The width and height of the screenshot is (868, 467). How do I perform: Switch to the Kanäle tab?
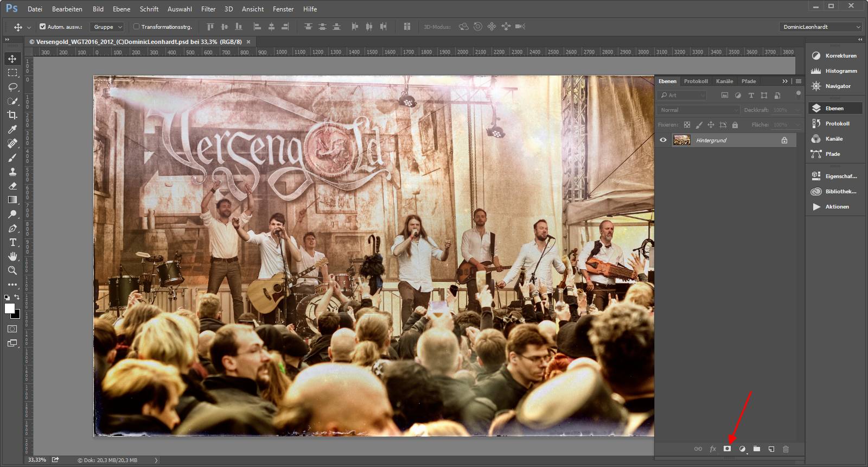[x=724, y=81]
